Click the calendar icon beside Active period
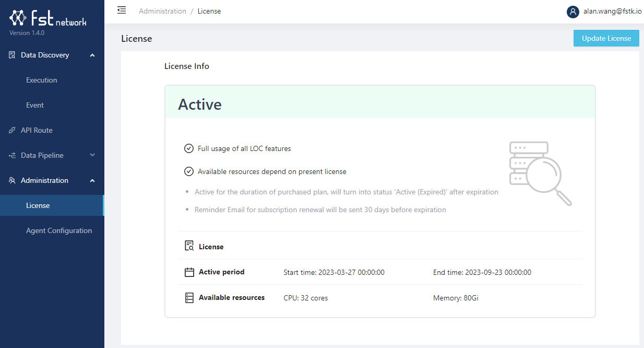Viewport: 644px width, 348px height. tap(189, 272)
